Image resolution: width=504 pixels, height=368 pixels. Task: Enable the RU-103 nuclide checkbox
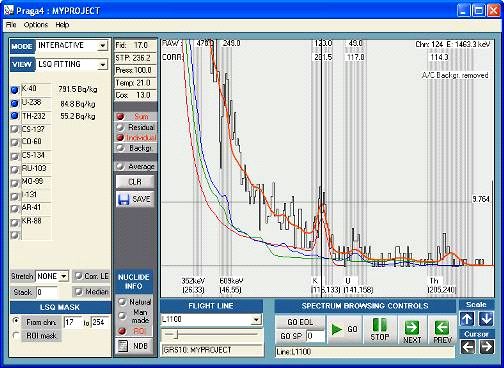tap(15, 169)
